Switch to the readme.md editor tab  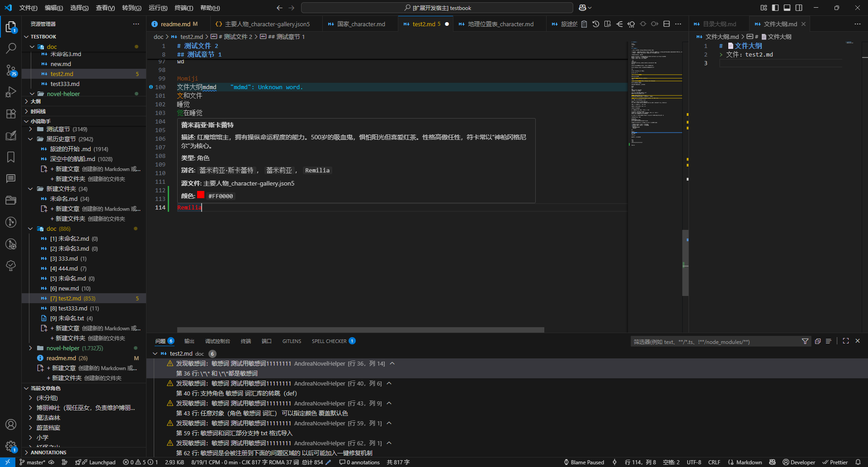point(179,24)
